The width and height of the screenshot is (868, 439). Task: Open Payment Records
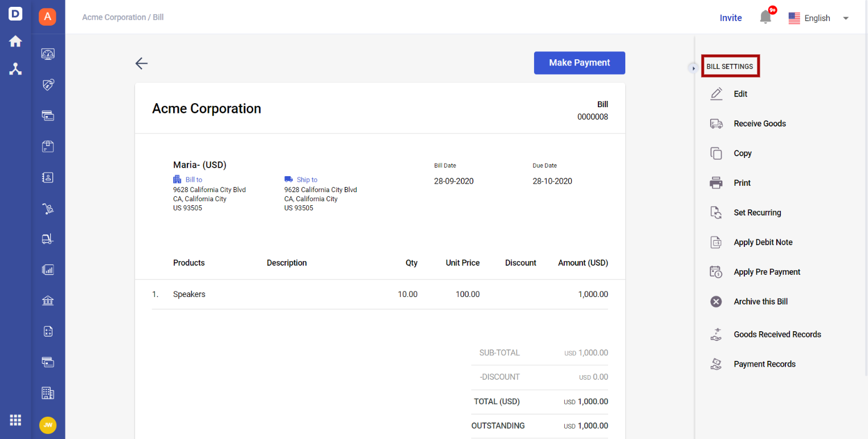[x=765, y=364]
